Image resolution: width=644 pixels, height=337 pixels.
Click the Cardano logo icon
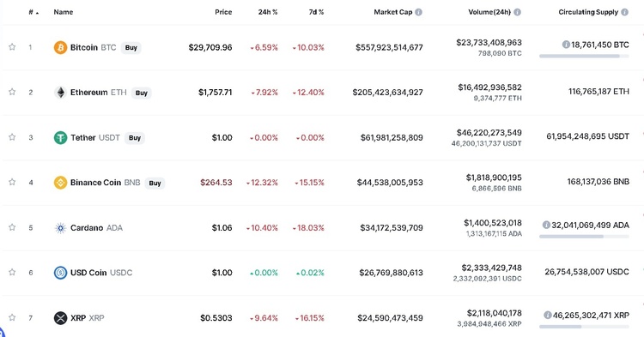tap(60, 228)
